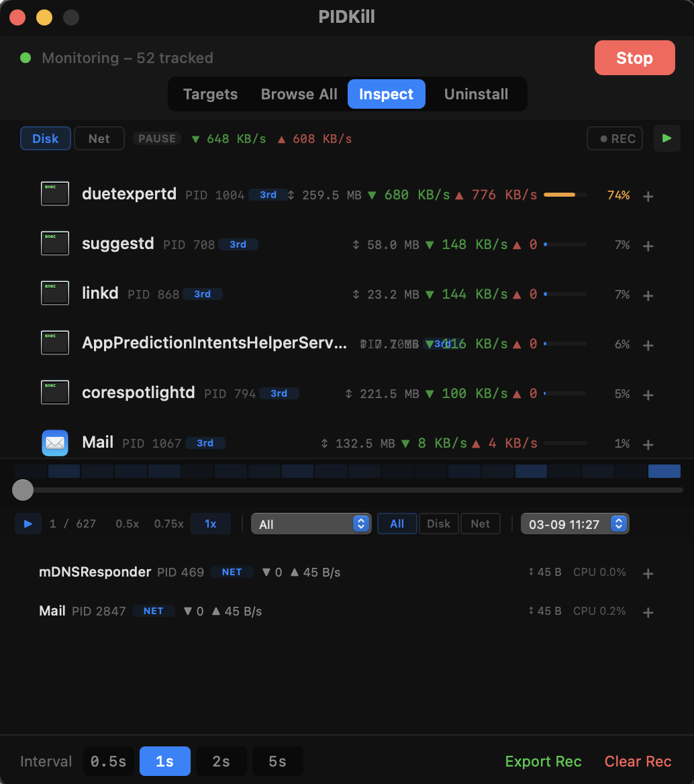The width and height of the screenshot is (694, 784).
Task: Click the 1 / 627 frame counter
Action: coord(72,524)
